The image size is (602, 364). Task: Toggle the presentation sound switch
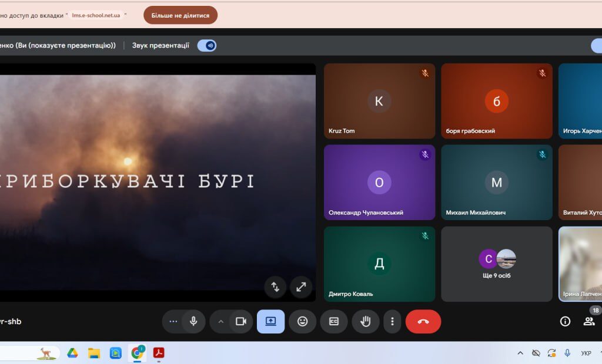206,45
